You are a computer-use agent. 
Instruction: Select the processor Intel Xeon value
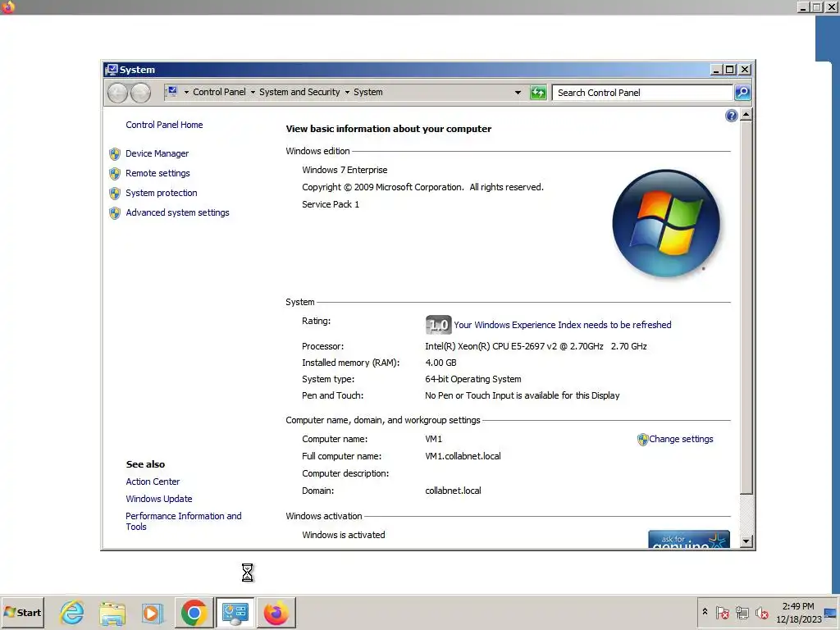click(536, 347)
